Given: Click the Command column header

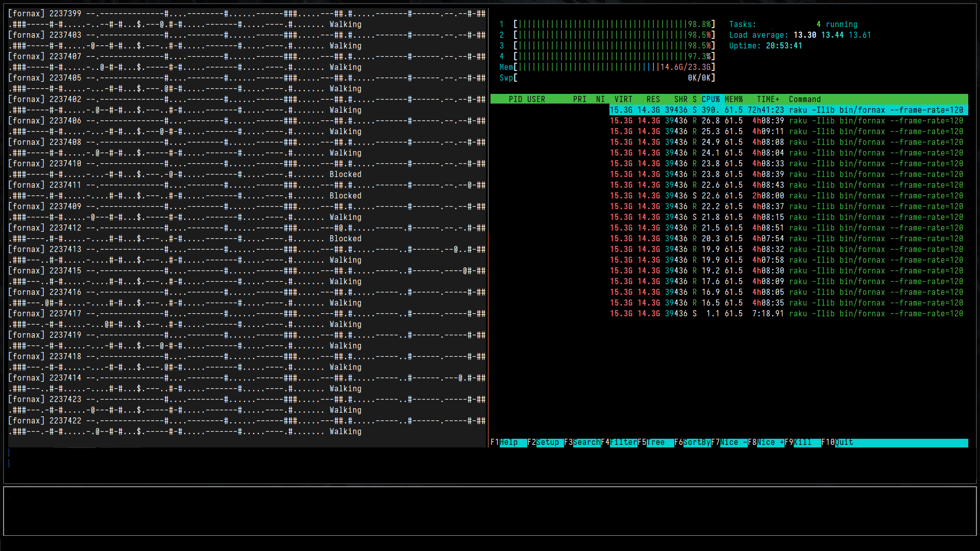Looking at the screenshot, I should 805,99.
